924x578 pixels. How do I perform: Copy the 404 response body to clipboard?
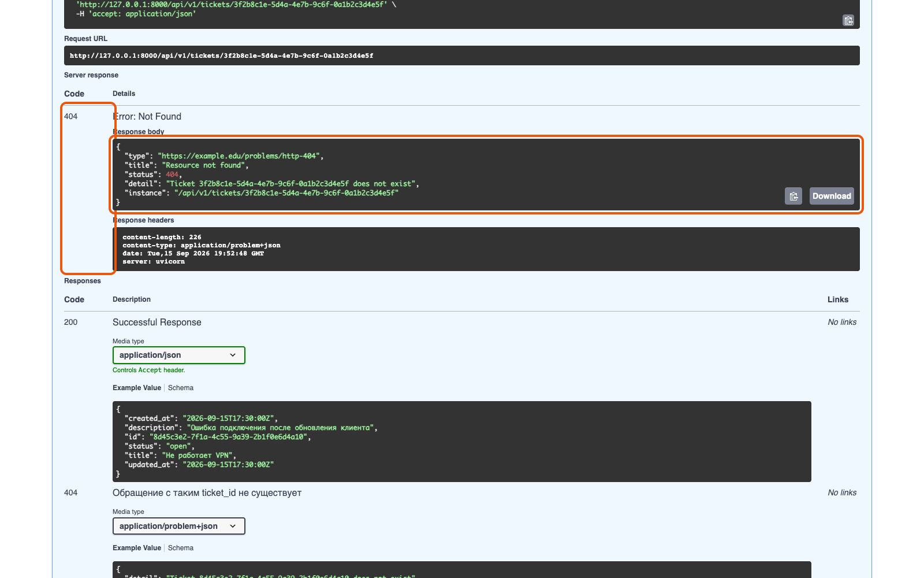[793, 196]
